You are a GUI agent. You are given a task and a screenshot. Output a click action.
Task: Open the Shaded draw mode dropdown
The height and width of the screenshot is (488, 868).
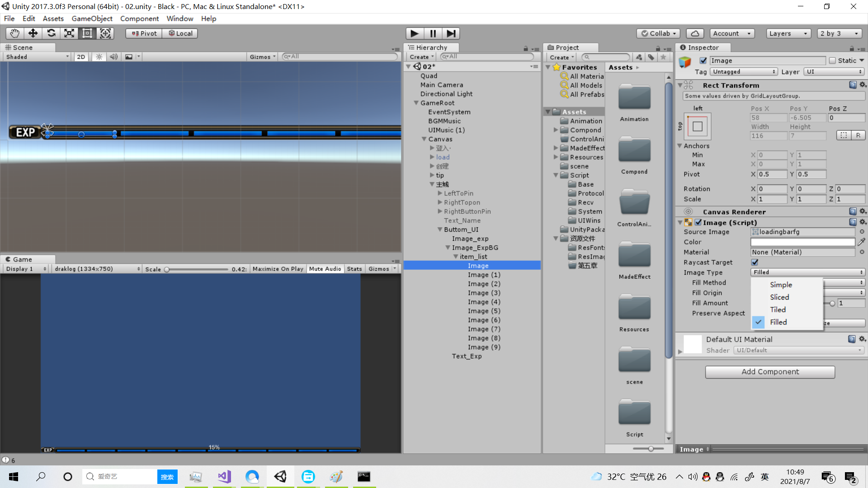point(36,56)
